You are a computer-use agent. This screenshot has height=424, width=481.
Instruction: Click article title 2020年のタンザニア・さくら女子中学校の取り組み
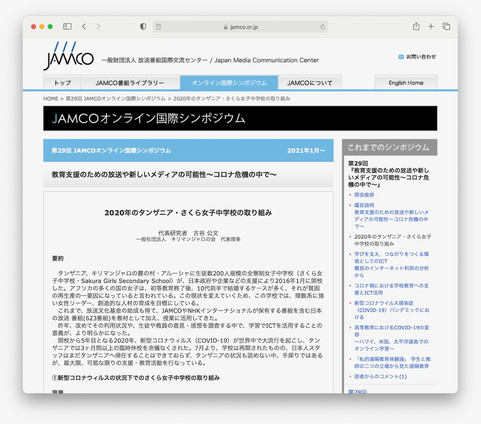point(188,213)
